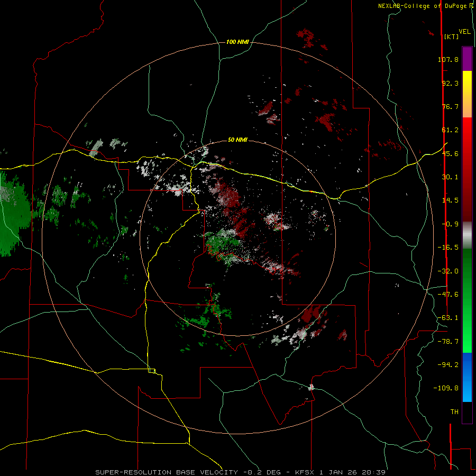Click the 14.5 value on velocity scale
Screen dimensions: 476x476
[450, 200]
